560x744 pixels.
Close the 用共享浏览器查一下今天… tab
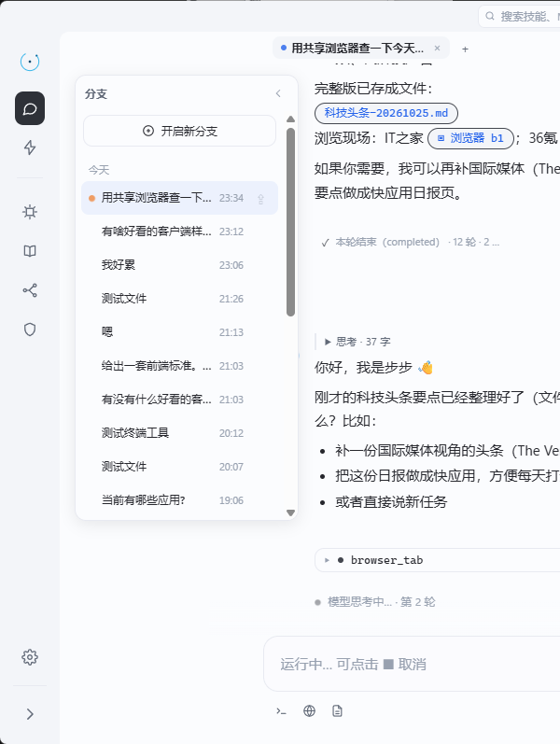click(437, 48)
